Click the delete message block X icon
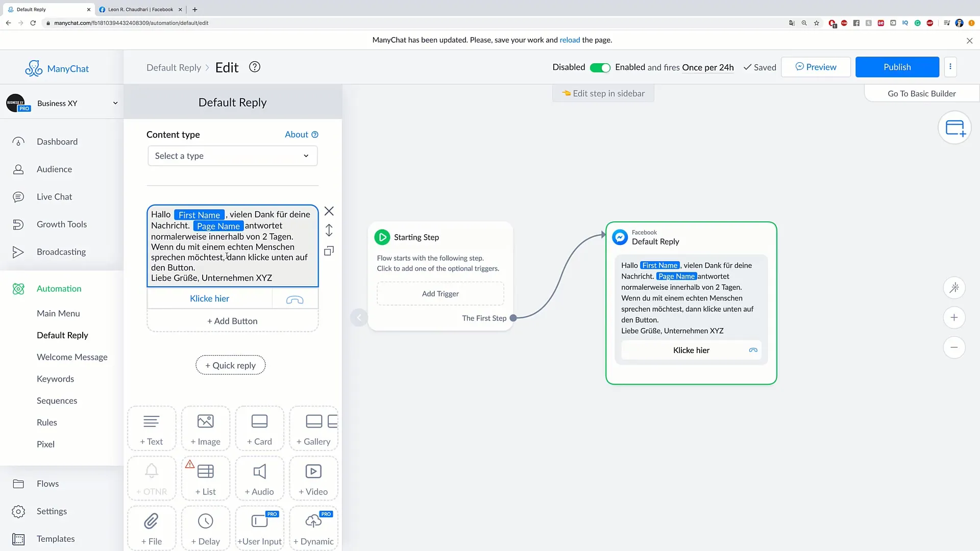 [x=329, y=211]
